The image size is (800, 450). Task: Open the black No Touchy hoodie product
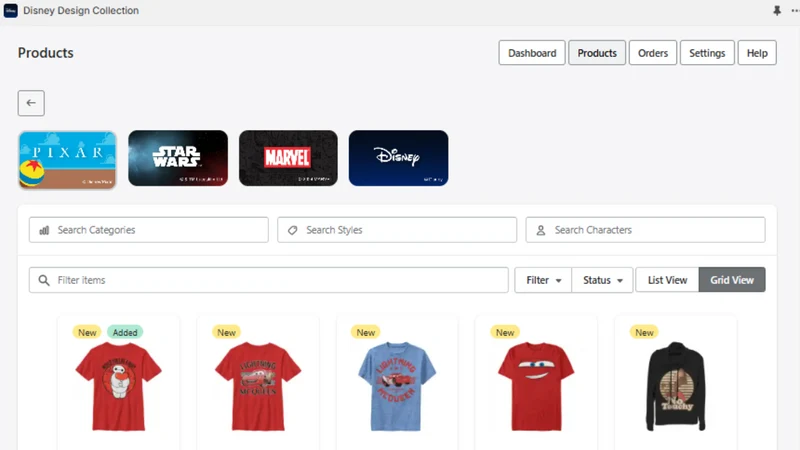tap(676, 387)
